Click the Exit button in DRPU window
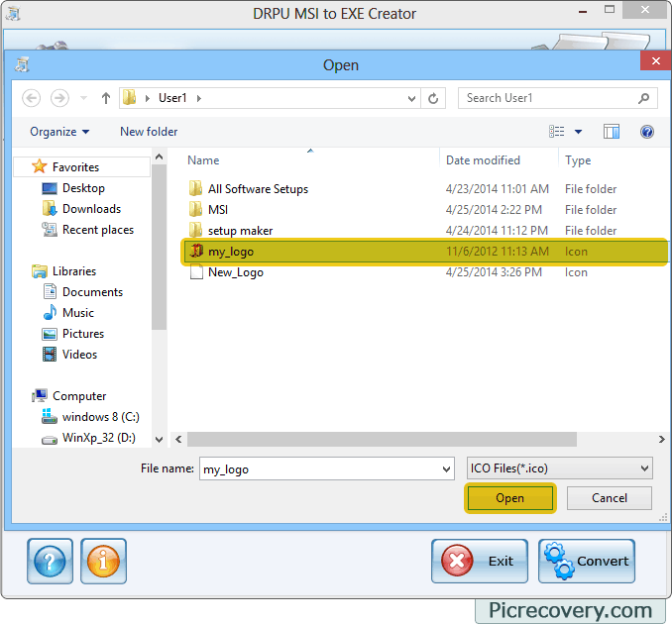Viewport: 672px width, 624px height. tap(480, 561)
